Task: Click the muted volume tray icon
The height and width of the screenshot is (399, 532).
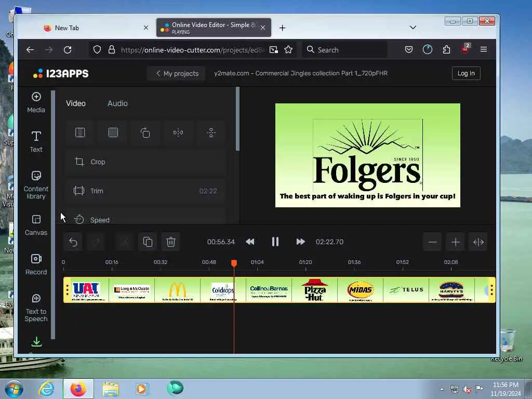Action: coord(467,390)
